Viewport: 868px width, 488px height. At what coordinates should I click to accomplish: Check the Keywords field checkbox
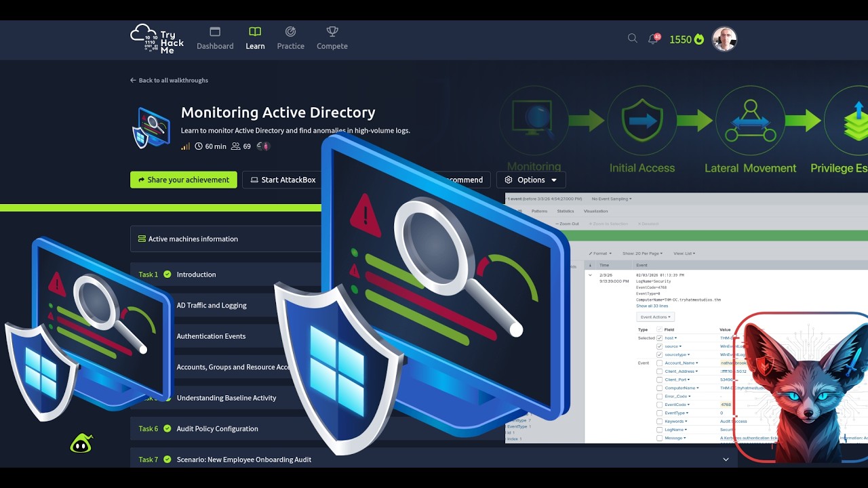(x=659, y=422)
